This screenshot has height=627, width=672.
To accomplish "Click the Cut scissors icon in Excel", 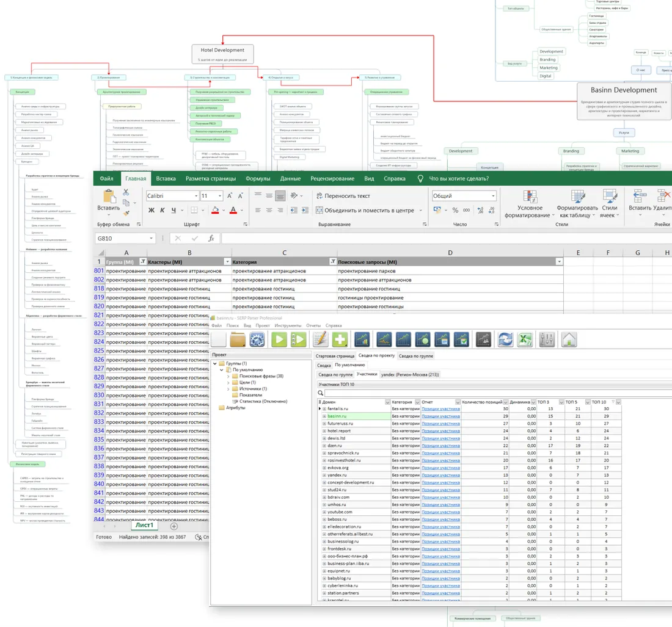I will (126, 192).
